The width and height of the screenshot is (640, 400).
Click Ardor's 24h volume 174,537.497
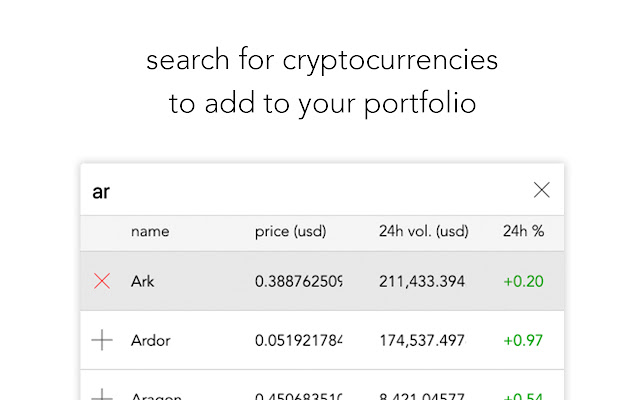(x=421, y=340)
